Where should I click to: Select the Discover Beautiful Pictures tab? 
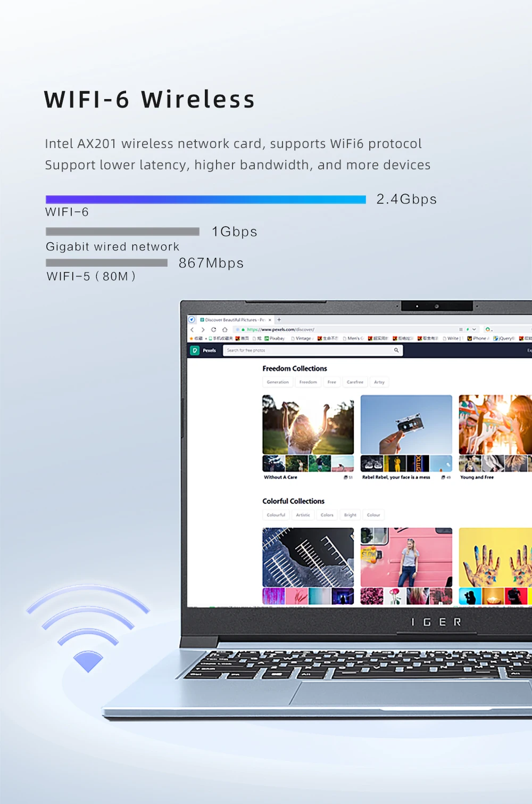[236, 320]
